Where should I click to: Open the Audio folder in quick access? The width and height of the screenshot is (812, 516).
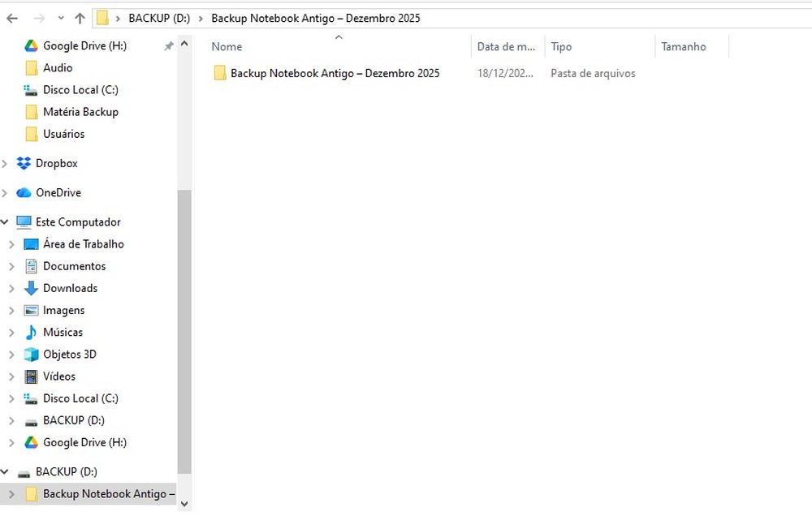tap(58, 68)
